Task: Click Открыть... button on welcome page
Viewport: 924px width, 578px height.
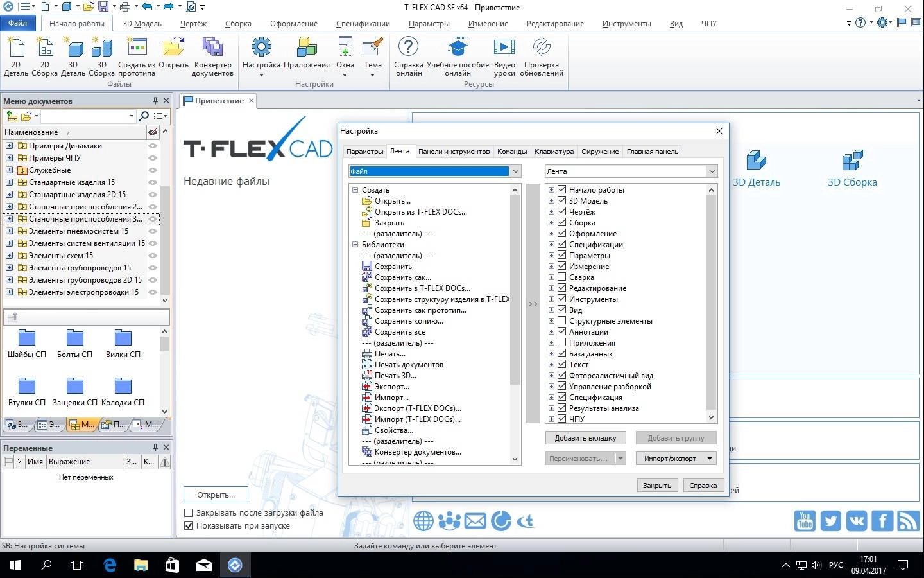Action: [x=216, y=495]
